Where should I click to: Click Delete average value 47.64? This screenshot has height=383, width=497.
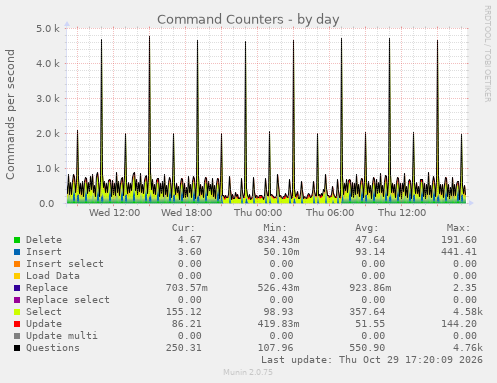click(x=370, y=240)
